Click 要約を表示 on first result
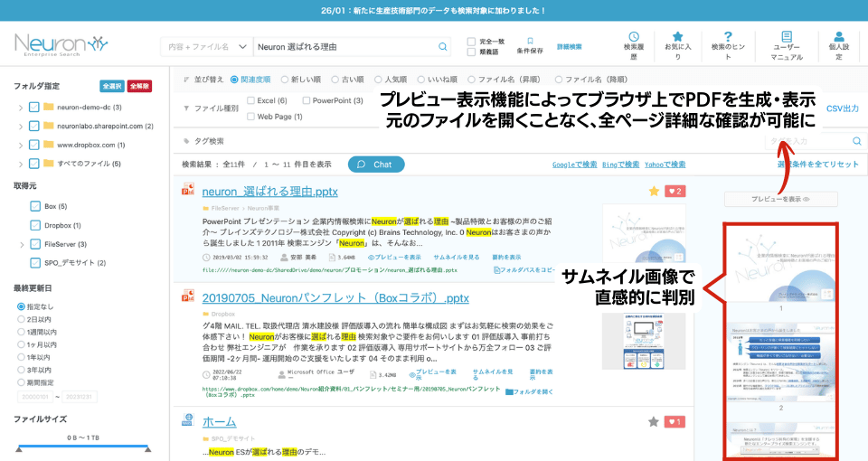 pos(506,257)
